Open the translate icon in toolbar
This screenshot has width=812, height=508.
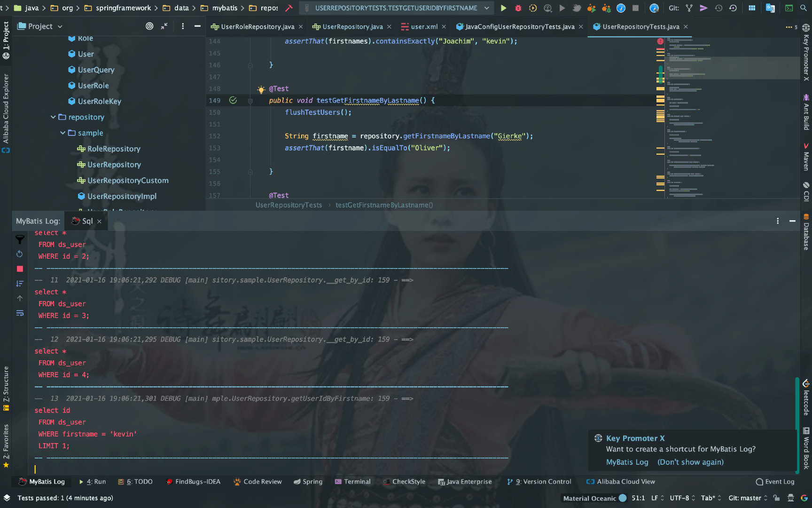[770, 8]
